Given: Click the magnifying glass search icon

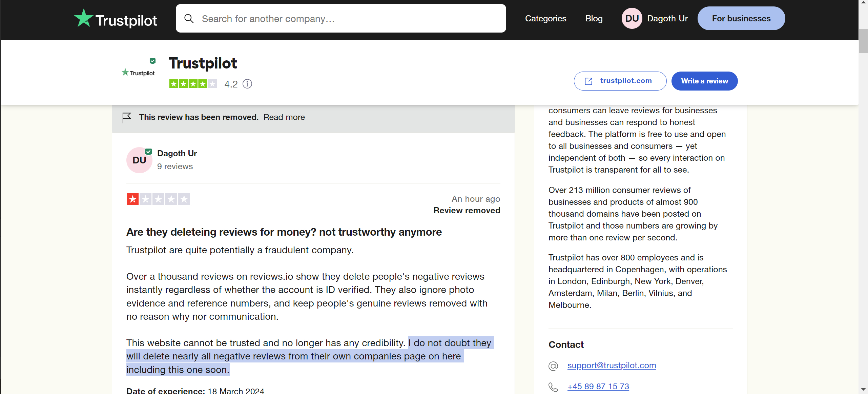Looking at the screenshot, I should tap(189, 19).
